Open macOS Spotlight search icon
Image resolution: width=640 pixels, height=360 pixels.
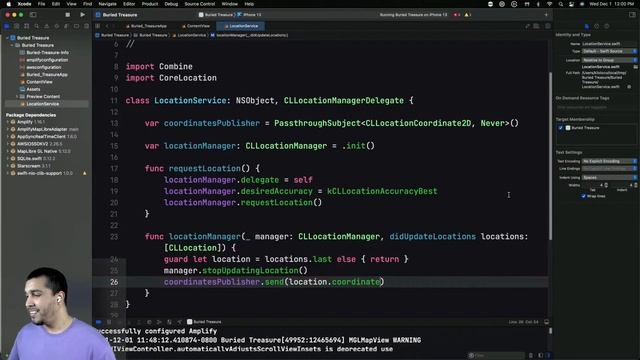561,4
